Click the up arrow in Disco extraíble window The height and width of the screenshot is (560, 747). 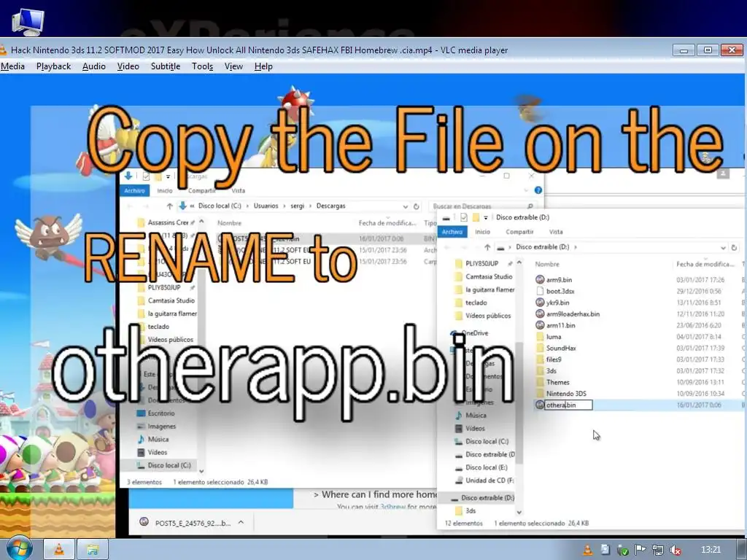pos(487,247)
